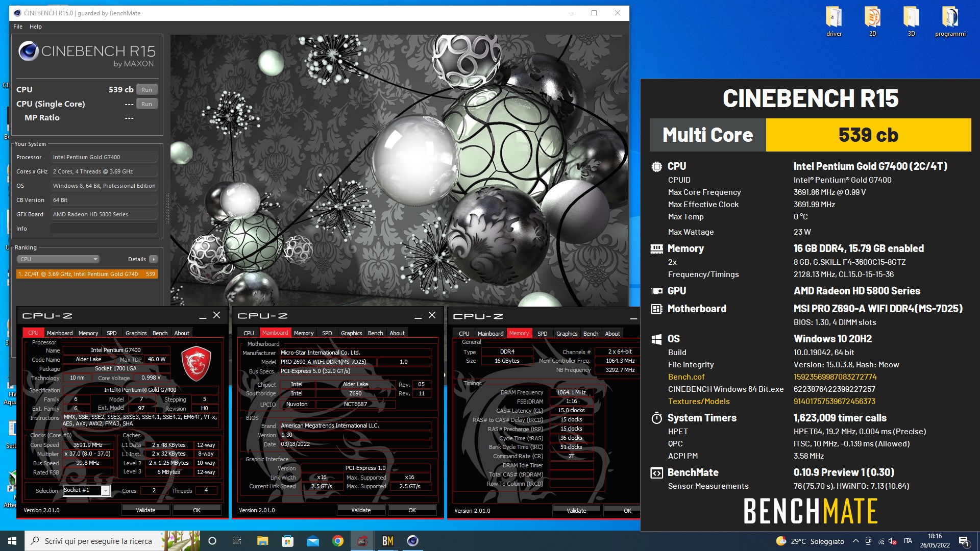Select the Pentium Gold G7400 ranking entry
The height and width of the screenshot is (551, 980).
coord(87,274)
